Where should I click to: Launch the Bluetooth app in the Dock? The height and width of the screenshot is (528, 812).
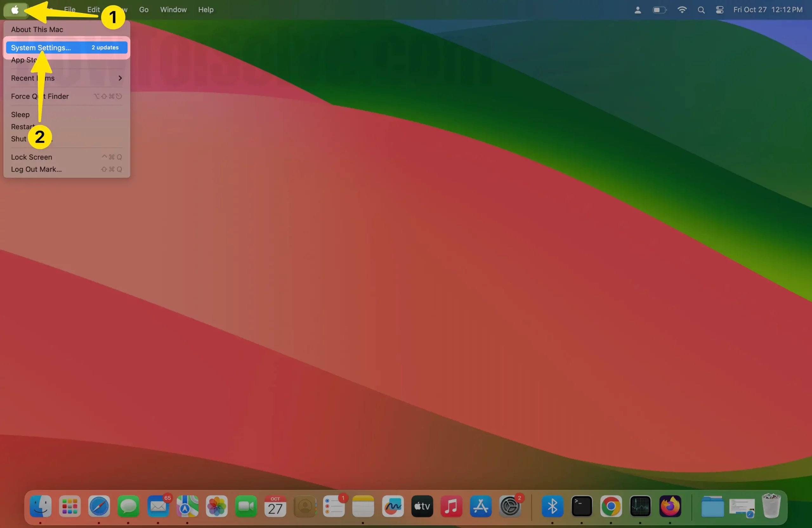click(552, 506)
